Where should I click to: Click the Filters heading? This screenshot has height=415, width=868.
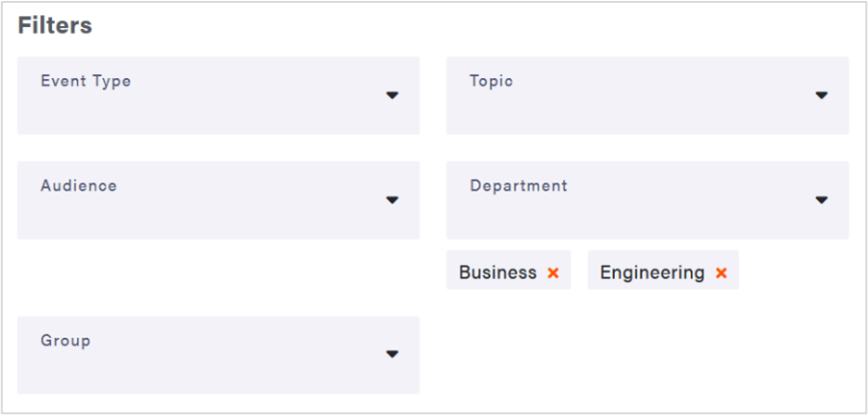(x=55, y=26)
